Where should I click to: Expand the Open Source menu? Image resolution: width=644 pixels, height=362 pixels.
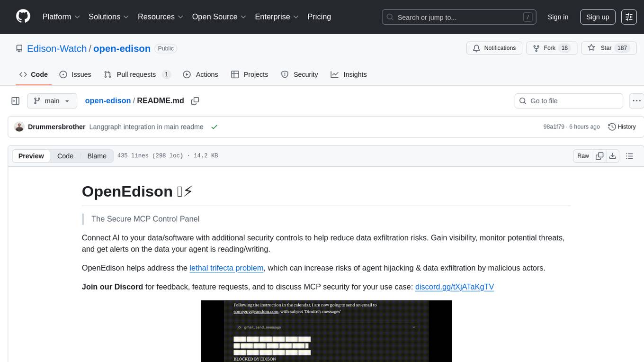tap(219, 17)
